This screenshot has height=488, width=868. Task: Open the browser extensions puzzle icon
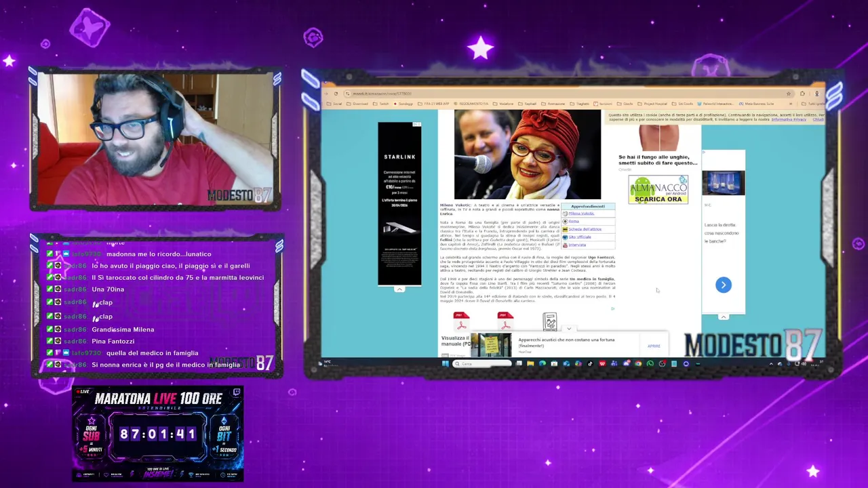click(802, 94)
